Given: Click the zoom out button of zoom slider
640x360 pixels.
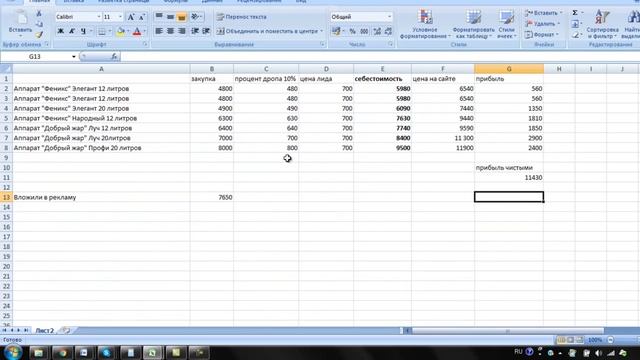Looking at the screenshot, I should pyautogui.click(x=611, y=340).
